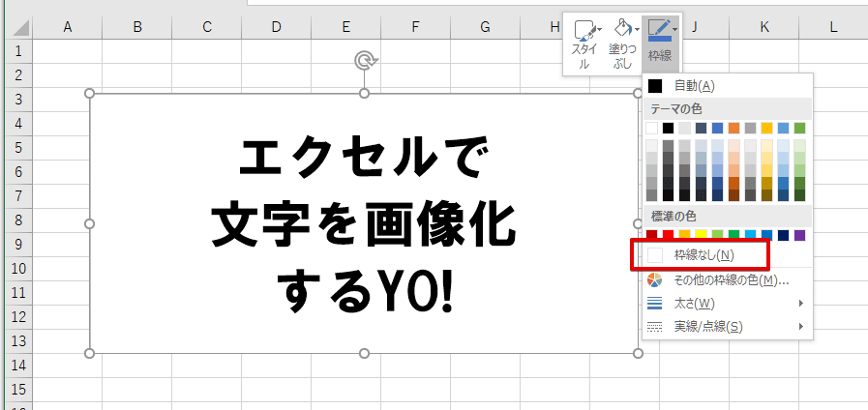
Task: Select column B header
Action: tap(137, 27)
